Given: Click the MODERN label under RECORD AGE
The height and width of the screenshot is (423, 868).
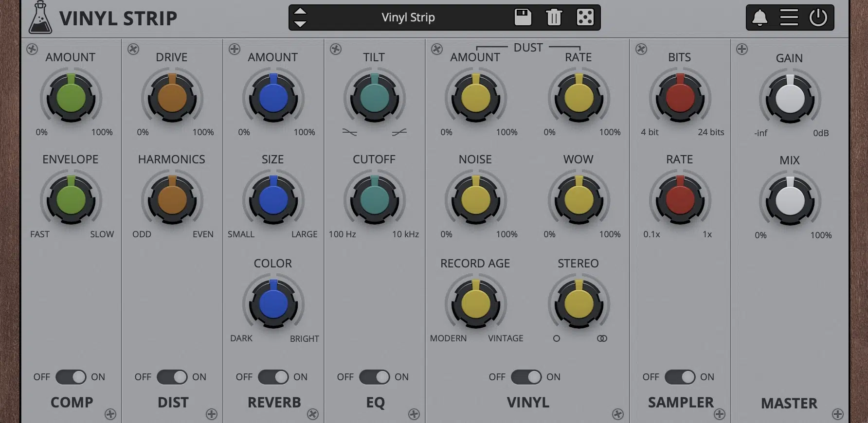Looking at the screenshot, I should click(448, 338).
